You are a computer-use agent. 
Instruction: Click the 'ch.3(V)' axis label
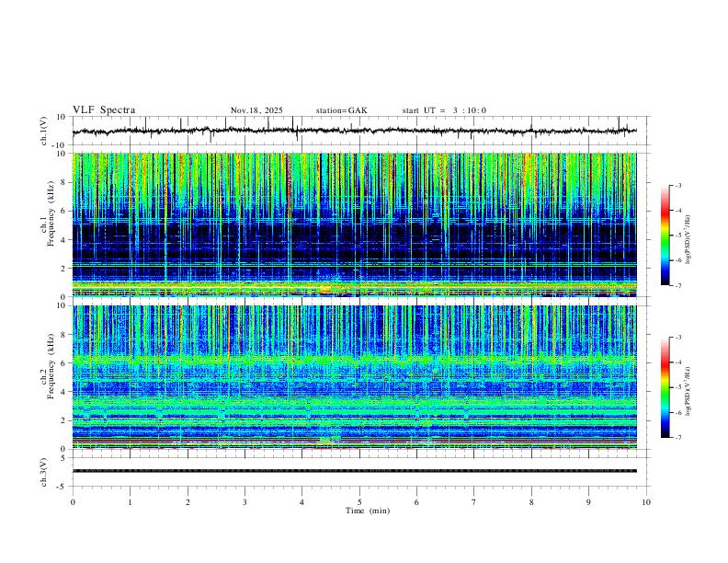coord(44,472)
